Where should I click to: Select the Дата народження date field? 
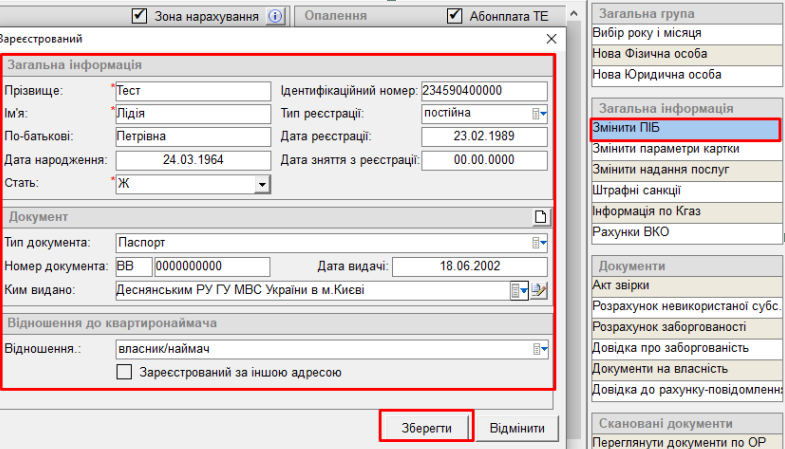click(x=194, y=160)
